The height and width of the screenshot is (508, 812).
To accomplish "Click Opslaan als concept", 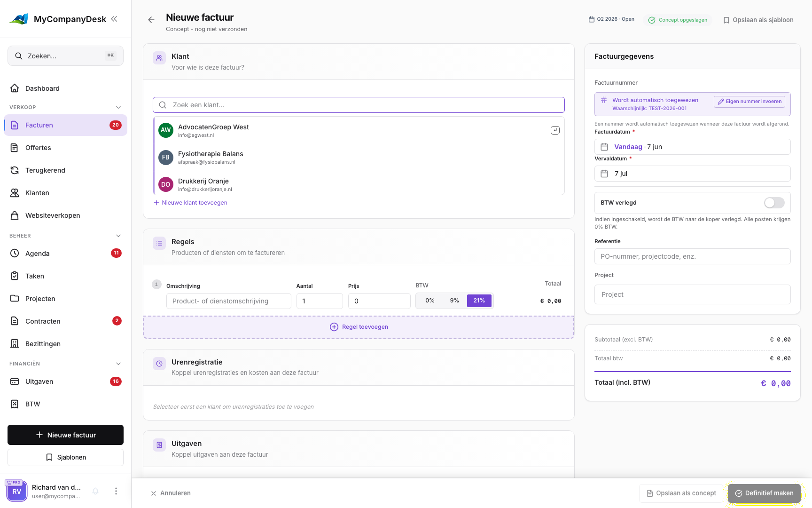I will (x=681, y=493).
